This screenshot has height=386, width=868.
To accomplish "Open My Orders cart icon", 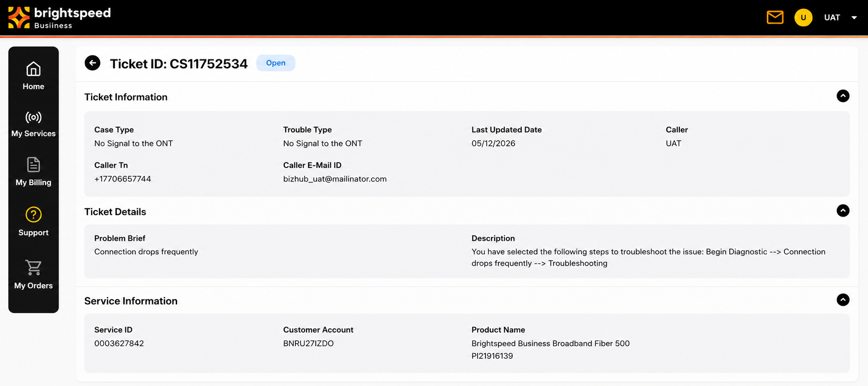I will [33, 267].
